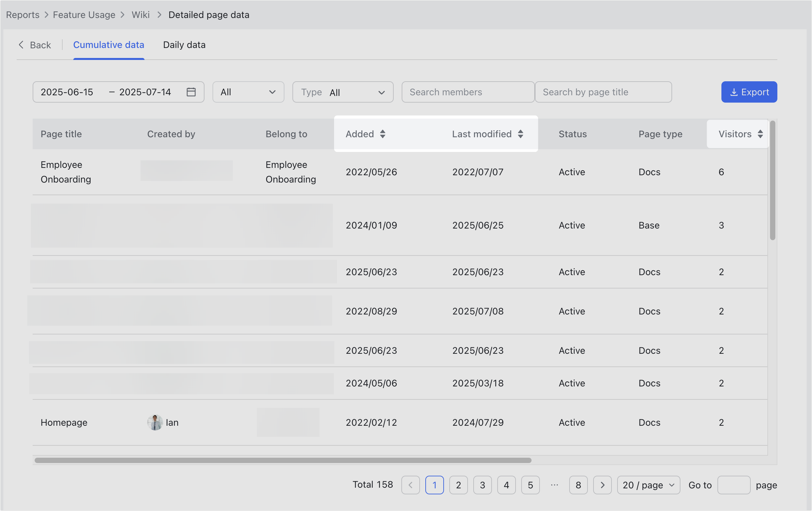Click the Employee Onboarding page title
The width and height of the screenshot is (812, 511).
(x=66, y=172)
